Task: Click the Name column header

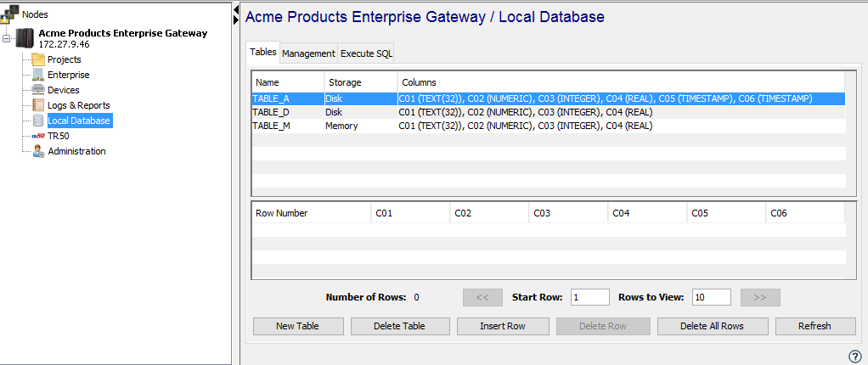Action: click(x=288, y=82)
